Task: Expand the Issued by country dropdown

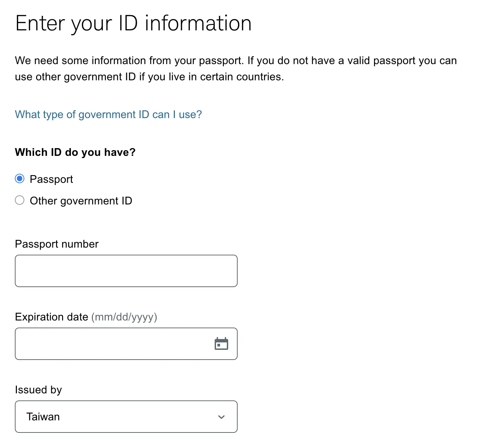Action: (126, 417)
